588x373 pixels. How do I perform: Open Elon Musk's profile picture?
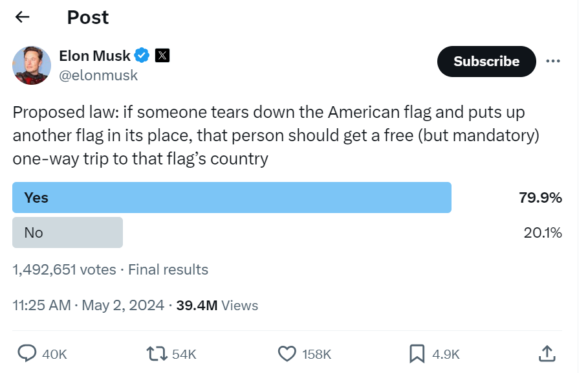point(32,65)
